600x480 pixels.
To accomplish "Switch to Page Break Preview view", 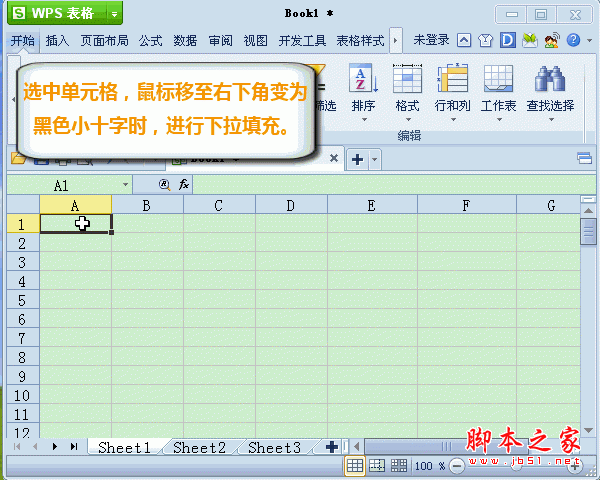I will tap(377, 465).
